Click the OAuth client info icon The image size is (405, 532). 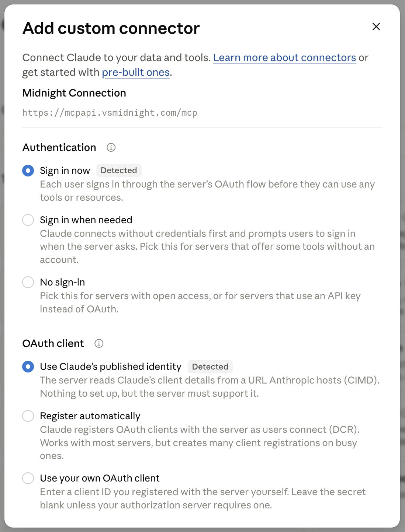click(99, 343)
